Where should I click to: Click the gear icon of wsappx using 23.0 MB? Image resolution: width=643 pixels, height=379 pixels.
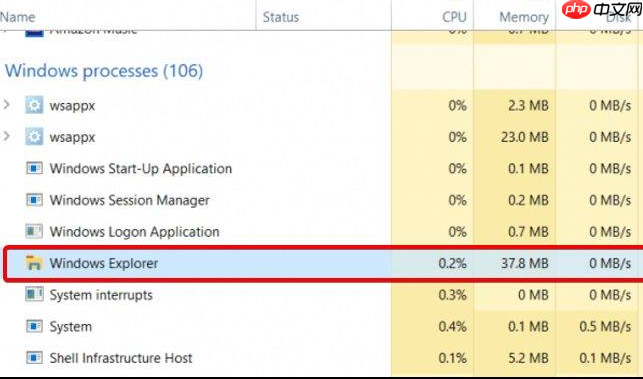(34, 137)
